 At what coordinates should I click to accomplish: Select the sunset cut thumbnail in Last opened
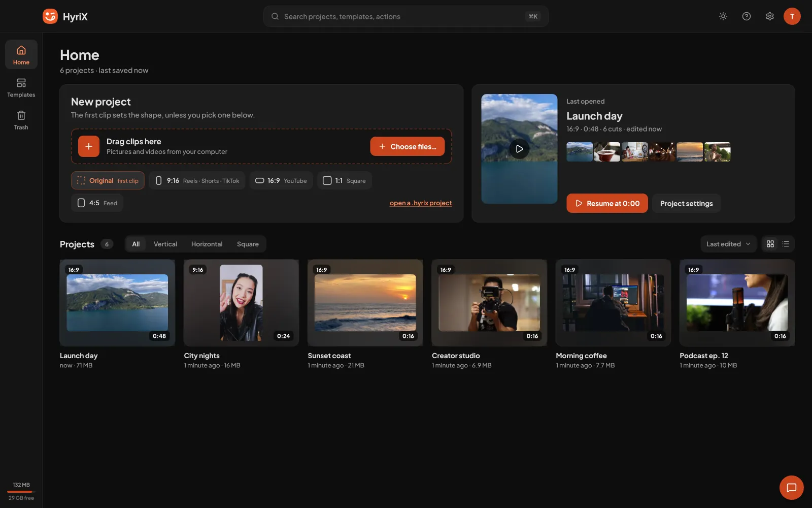point(690,152)
